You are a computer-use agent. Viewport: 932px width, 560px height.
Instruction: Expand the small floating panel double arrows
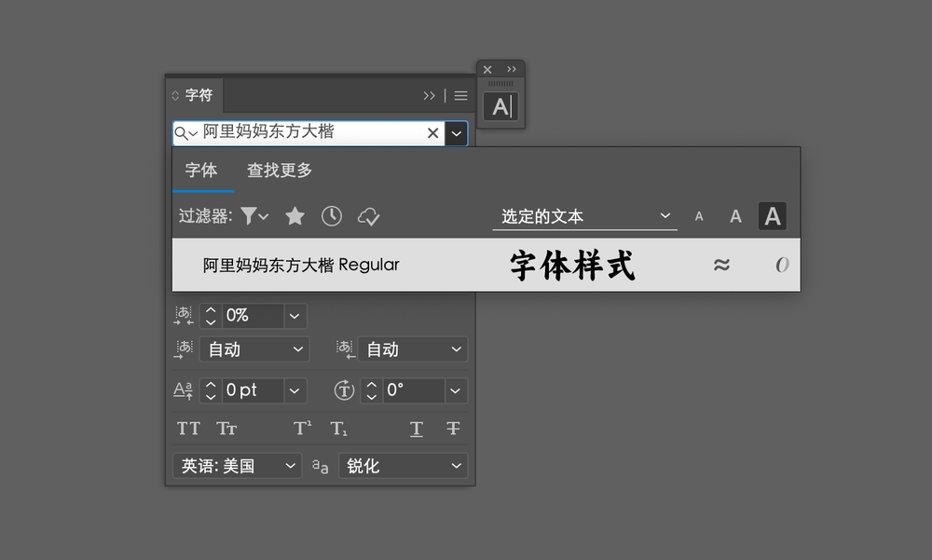point(511,70)
